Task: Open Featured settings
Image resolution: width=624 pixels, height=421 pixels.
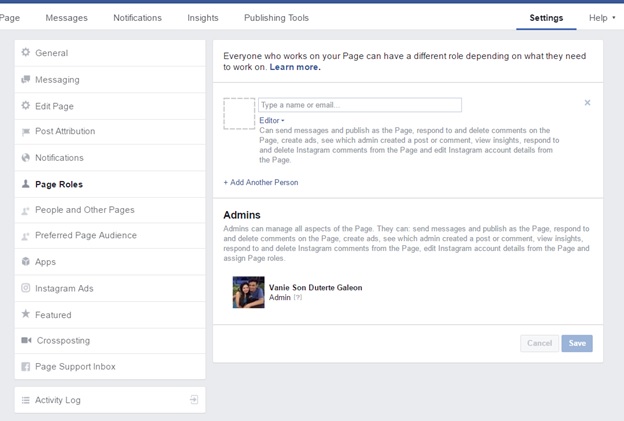Action: click(x=110, y=315)
